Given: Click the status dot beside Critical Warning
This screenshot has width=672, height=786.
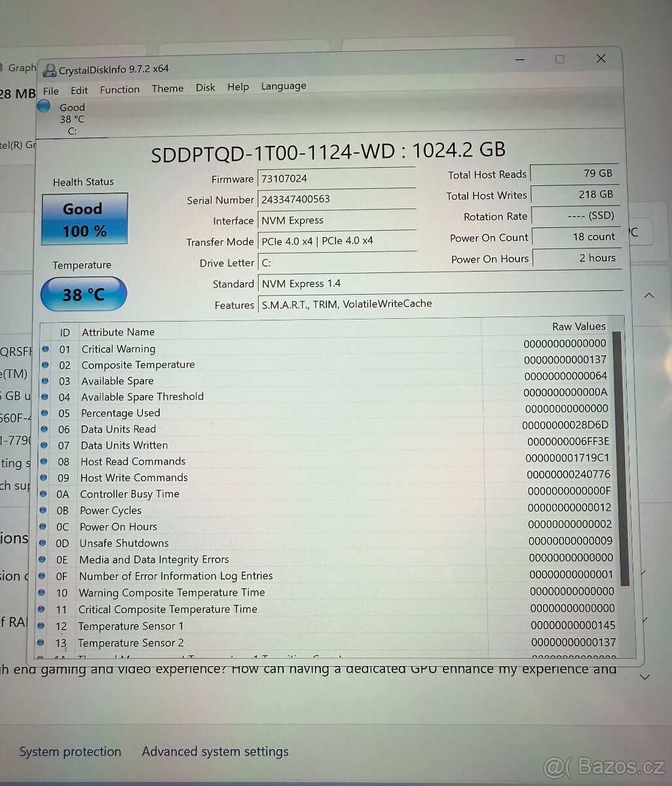Looking at the screenshot, I should pos(46,349).
